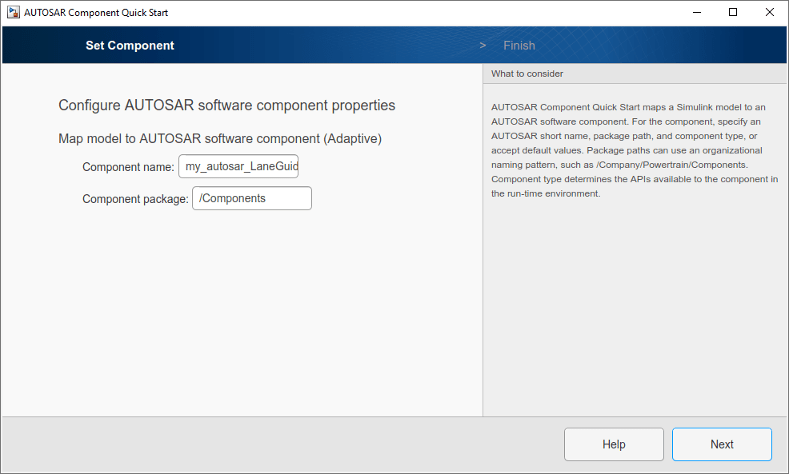The image size is (789, 474).
Task: Select the Finish step in the header
Action: (x=519, y=45)
